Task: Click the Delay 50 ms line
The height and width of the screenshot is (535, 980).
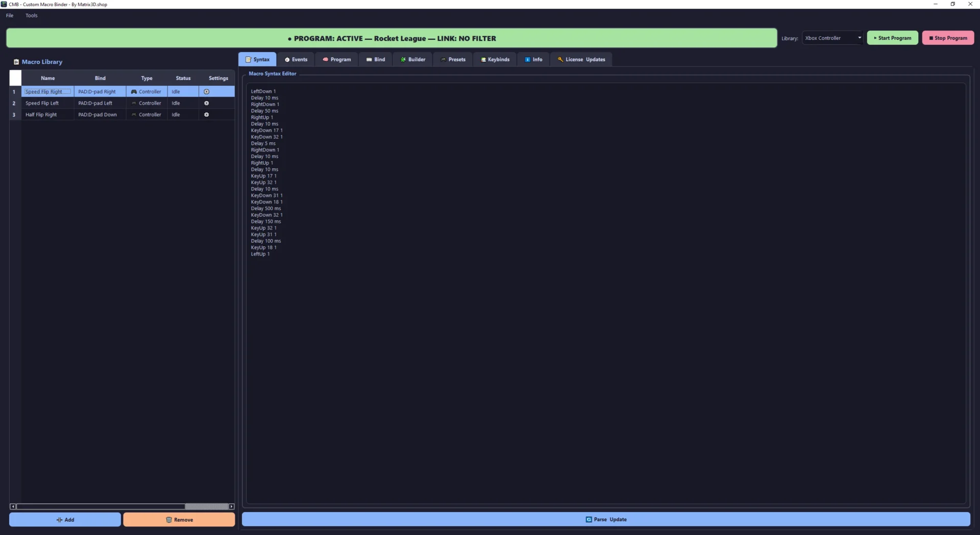Action: tap(264, 111)
